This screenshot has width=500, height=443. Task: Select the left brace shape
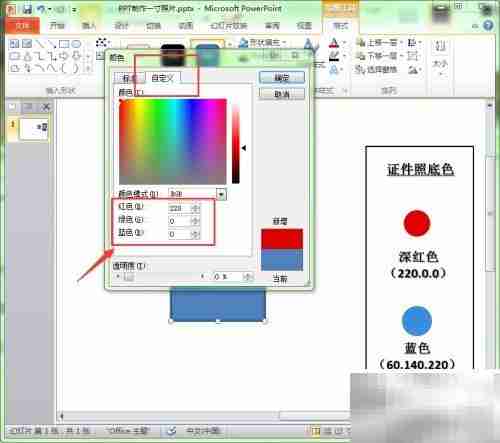click(x=64, y=68)
